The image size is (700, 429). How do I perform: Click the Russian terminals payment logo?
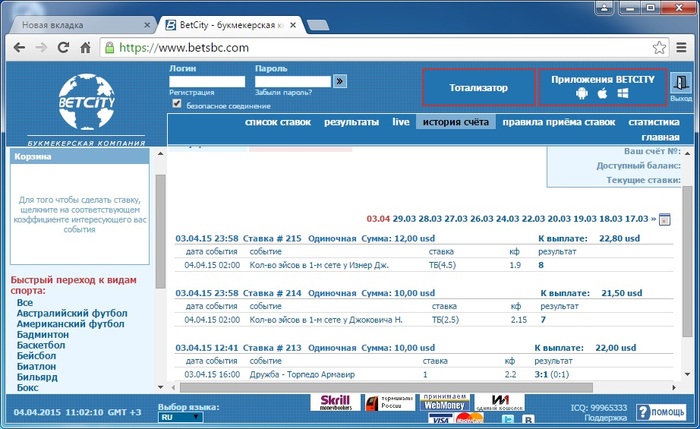(390, 402)
